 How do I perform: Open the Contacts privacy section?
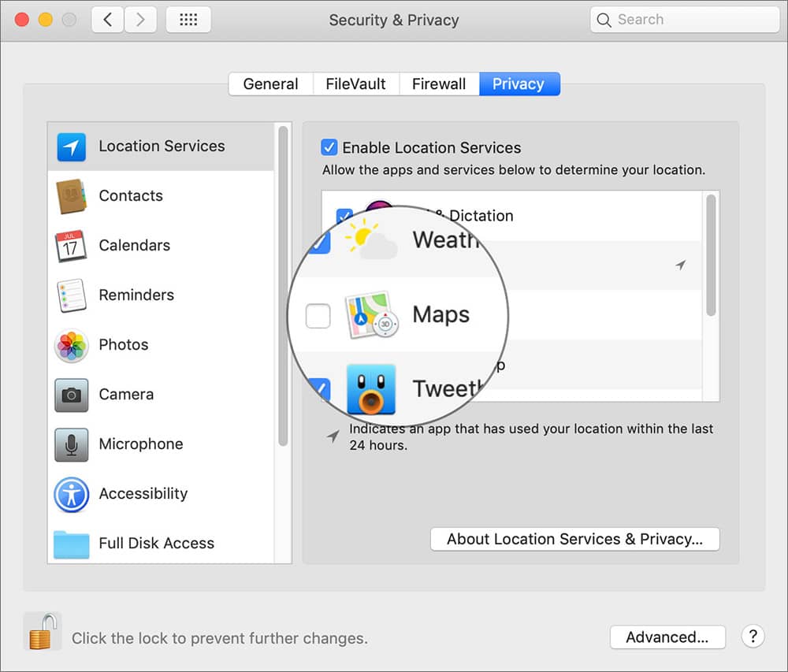(130, 195)
